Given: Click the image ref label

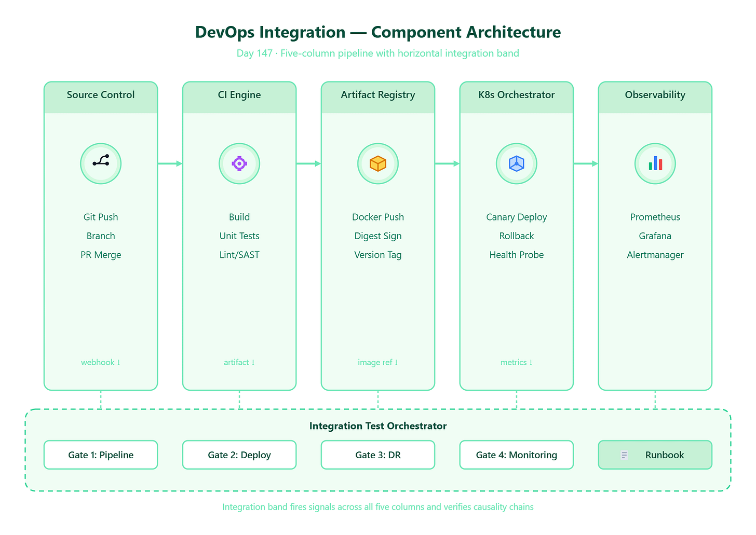Looking at the screenshot, I should click(378, 362).
